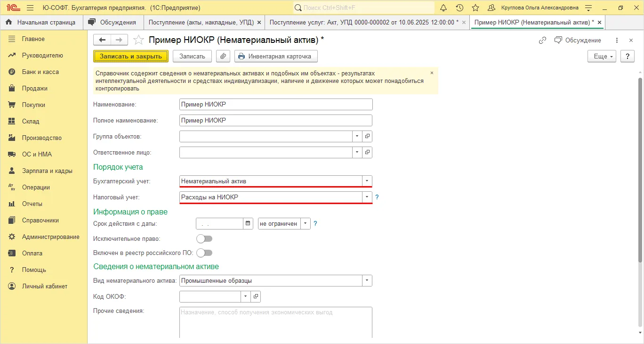This screenshot has width=644, height=344.
Task: Open favorites star in title bar
Action: [475, 8]
